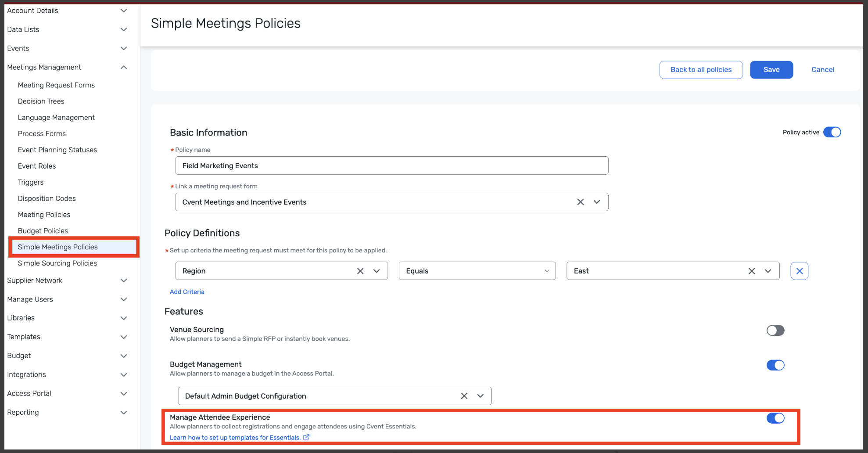This screenshot has width=868, height=453.
Task: Disable the Budget Management toggle
Action: [x=775, y=365]
